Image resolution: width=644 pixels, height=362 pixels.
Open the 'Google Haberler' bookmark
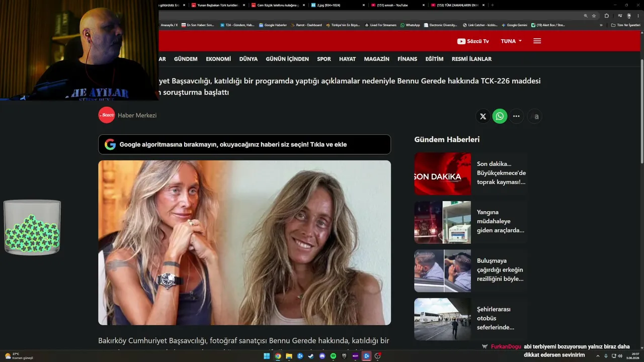(273, 25)
